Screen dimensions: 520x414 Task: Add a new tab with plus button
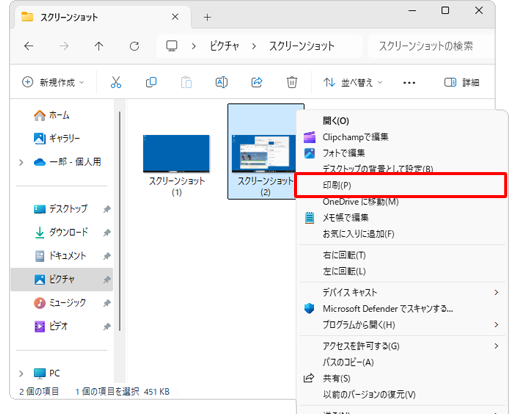pos(207,17)
